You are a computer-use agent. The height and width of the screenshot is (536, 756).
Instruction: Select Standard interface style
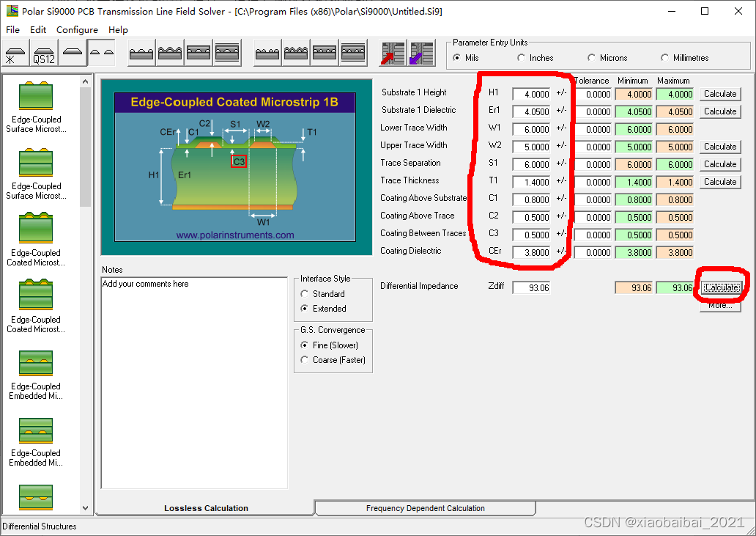(322, 294)
